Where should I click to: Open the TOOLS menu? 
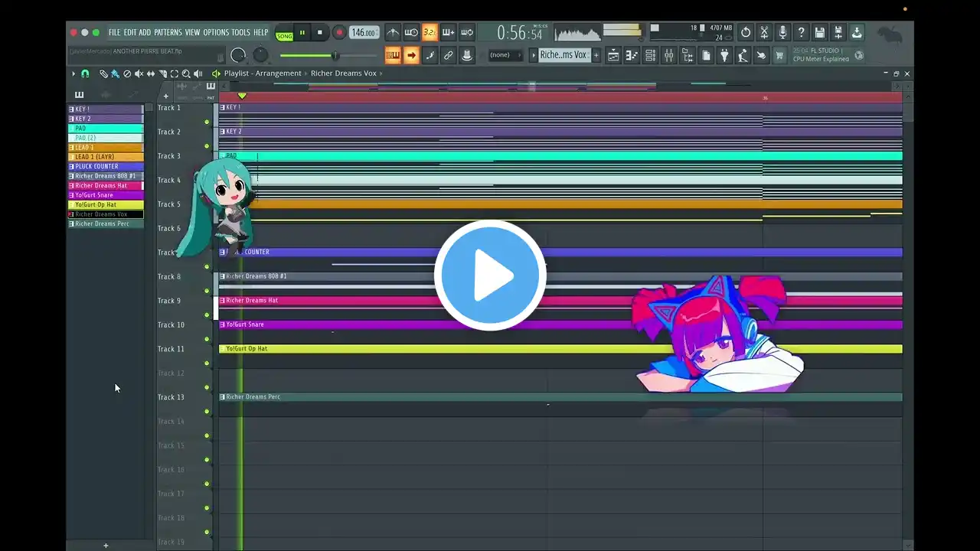241,32
